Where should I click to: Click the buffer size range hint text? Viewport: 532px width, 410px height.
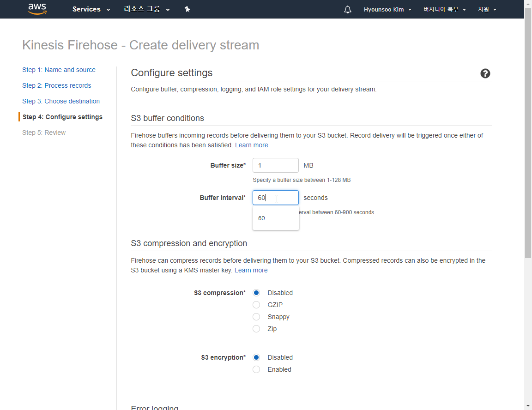tap(302, 180)
